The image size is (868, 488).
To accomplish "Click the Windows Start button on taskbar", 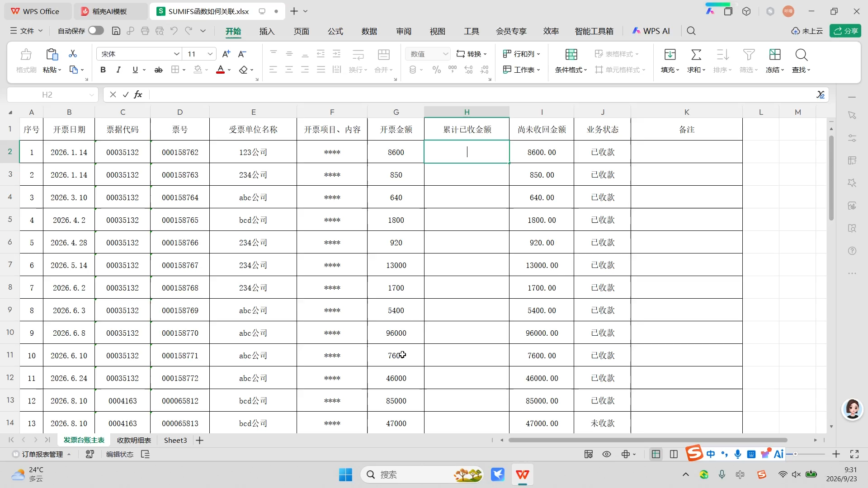I will pyautogui.click(x=345, y=474).
